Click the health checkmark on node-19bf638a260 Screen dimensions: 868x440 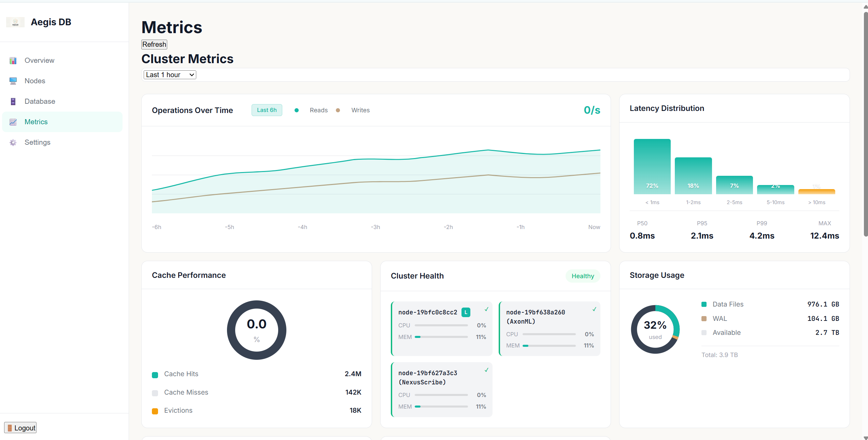pyautogui.click(x=594, y=309)
